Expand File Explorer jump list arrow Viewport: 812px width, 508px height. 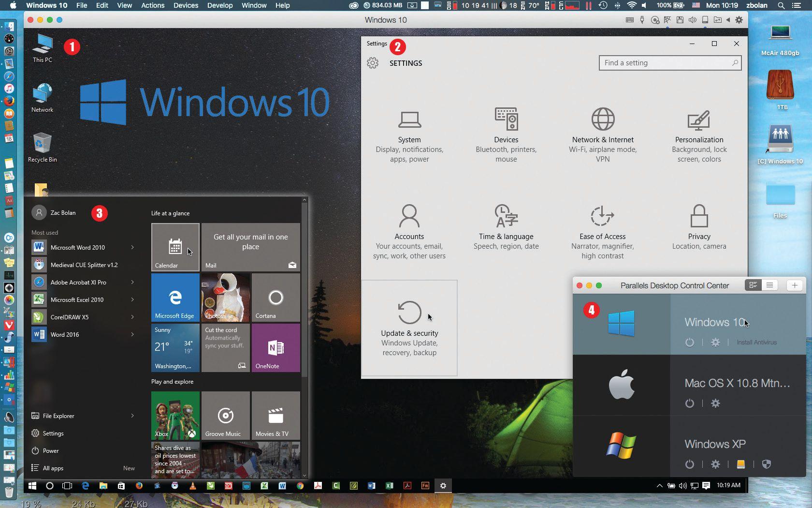pos(132,416)
